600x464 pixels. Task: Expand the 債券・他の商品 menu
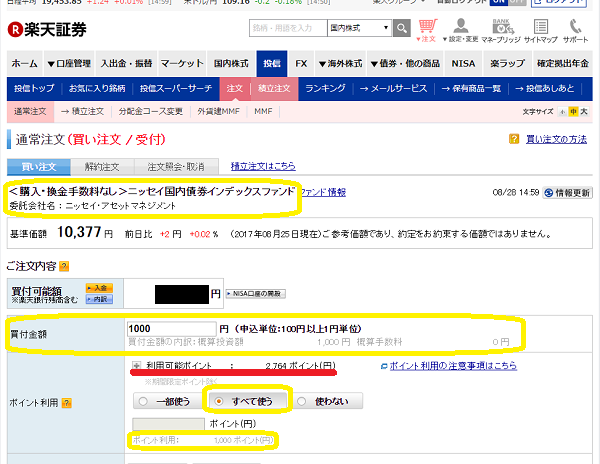[x=405, y=63]
